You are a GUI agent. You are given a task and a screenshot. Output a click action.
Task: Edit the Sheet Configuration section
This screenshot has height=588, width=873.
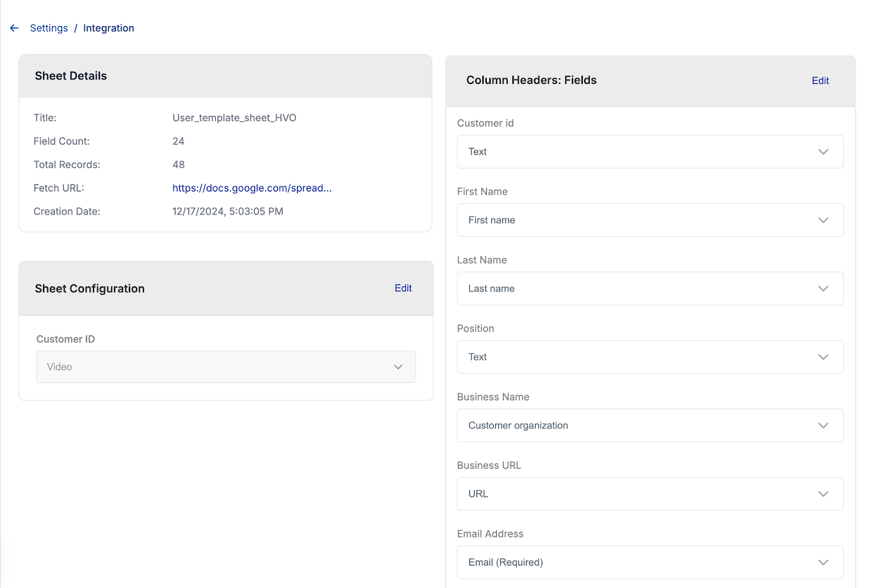tap(403, 288)
